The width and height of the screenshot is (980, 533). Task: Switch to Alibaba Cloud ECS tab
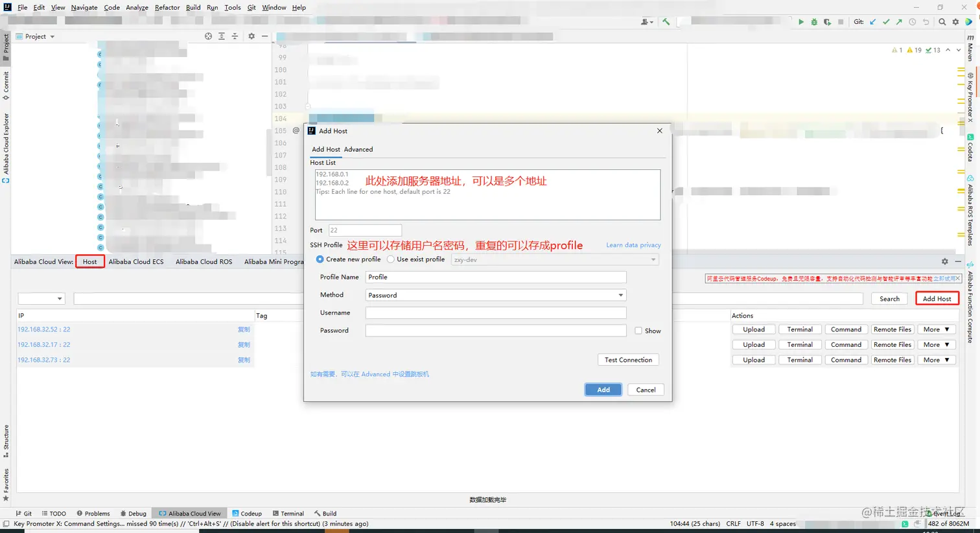(x=136, y=261)
